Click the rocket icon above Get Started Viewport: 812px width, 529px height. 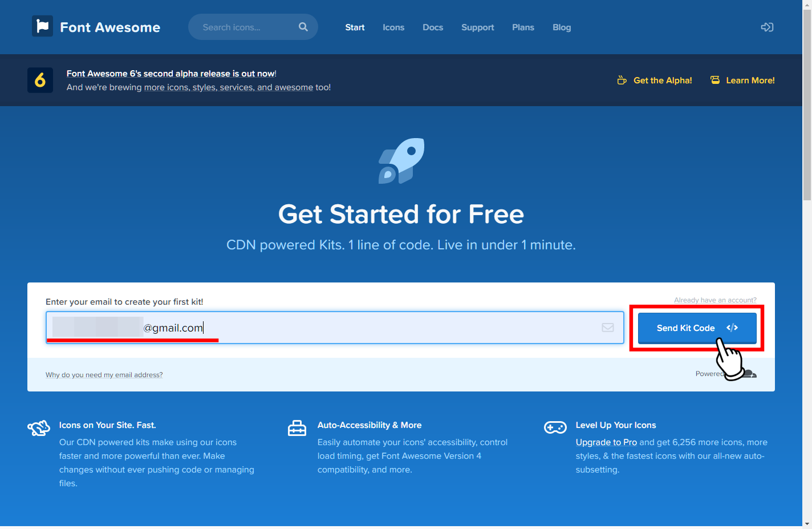[x=401, y=161]
